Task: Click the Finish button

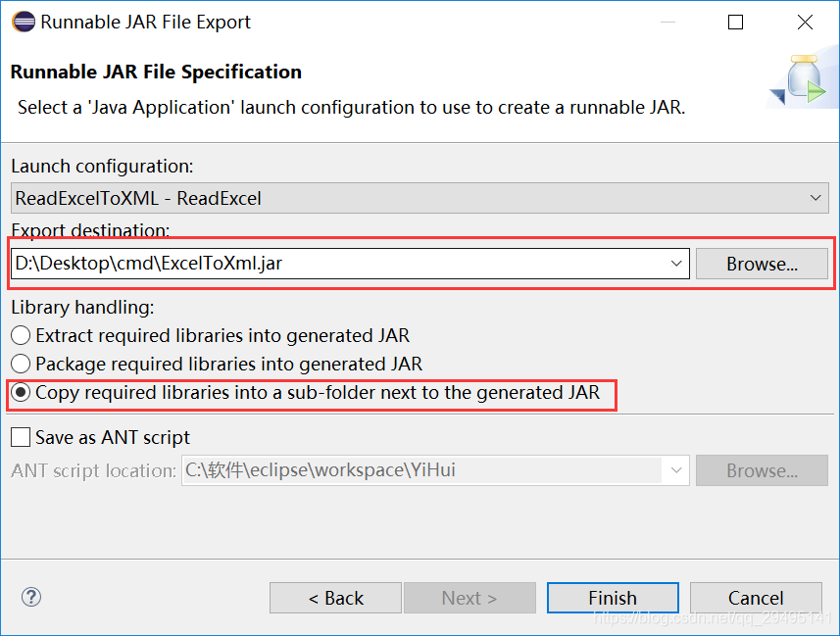Action: (x=613, y=598)
